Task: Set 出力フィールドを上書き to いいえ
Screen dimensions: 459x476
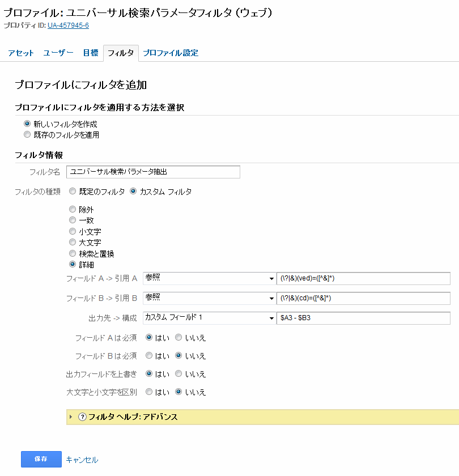Action: [x=178, y=374]
